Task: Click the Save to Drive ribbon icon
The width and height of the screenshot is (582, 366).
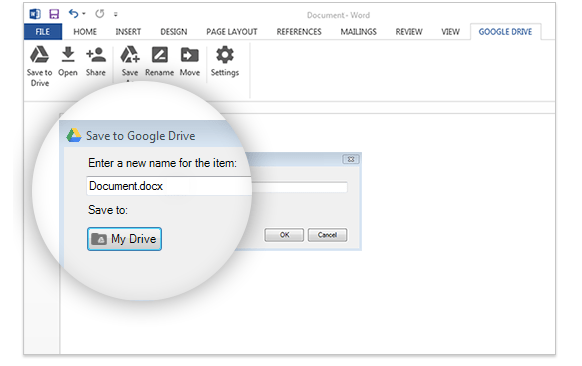Action: pos(39,55)
